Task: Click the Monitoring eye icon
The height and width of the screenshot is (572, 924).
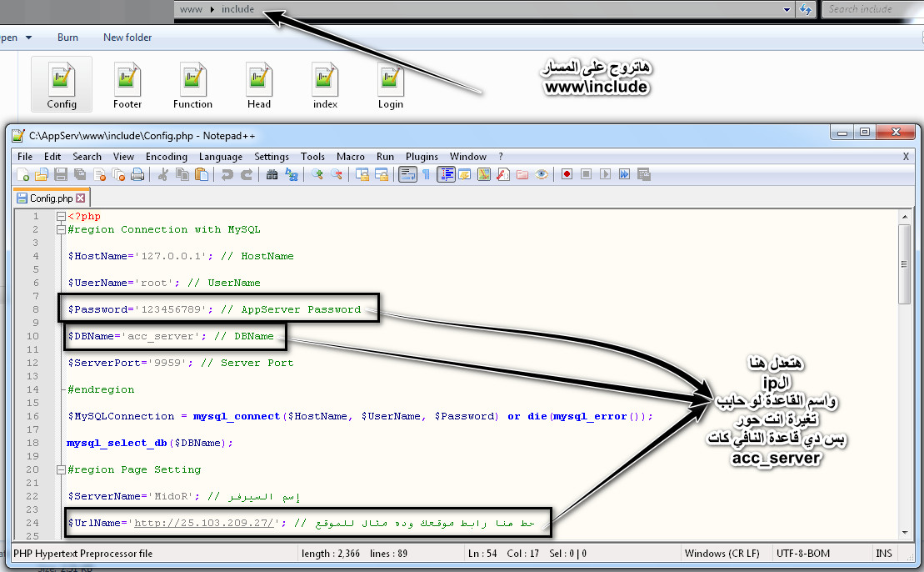Action: point(542,174)
